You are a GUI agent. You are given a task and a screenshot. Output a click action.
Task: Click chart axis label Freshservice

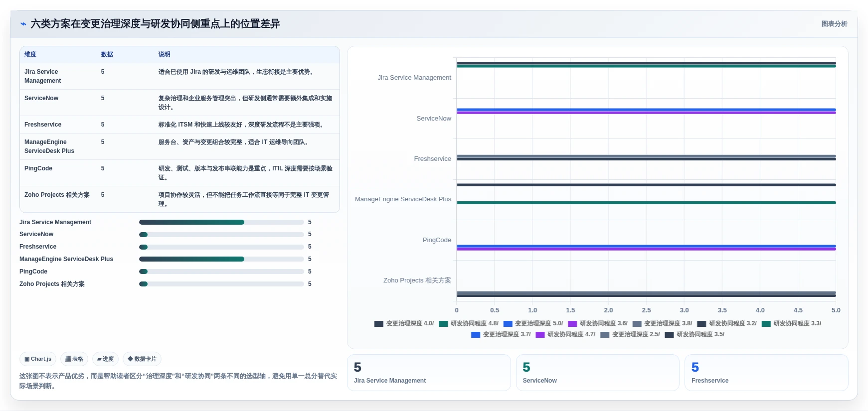tap(432, 159)
